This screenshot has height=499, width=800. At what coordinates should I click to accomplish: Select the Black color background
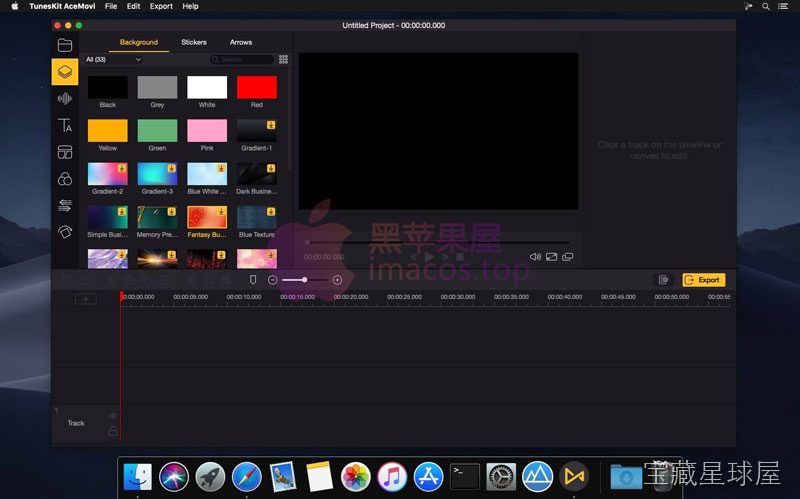click(108, 87)
